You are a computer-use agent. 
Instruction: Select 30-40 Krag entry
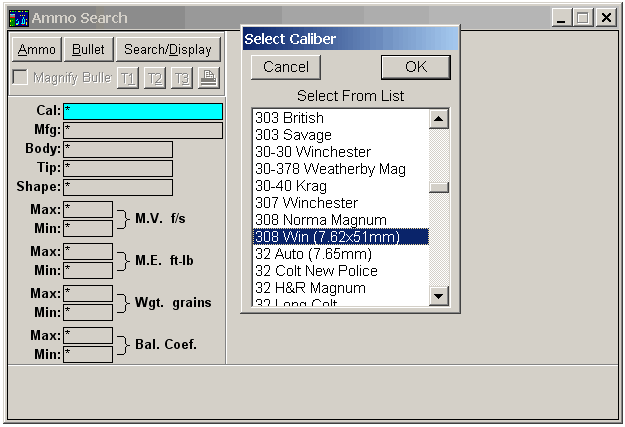point(341,186)
